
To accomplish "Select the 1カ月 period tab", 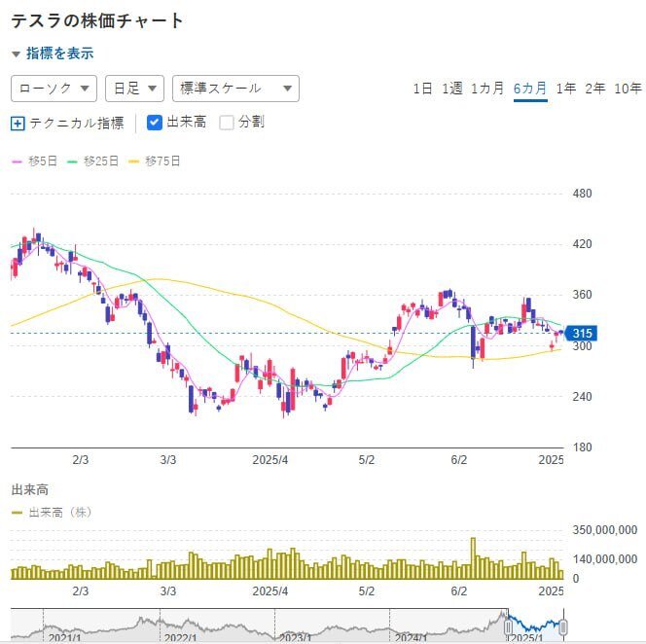I will pyautogui.click(x=486, y=89).
